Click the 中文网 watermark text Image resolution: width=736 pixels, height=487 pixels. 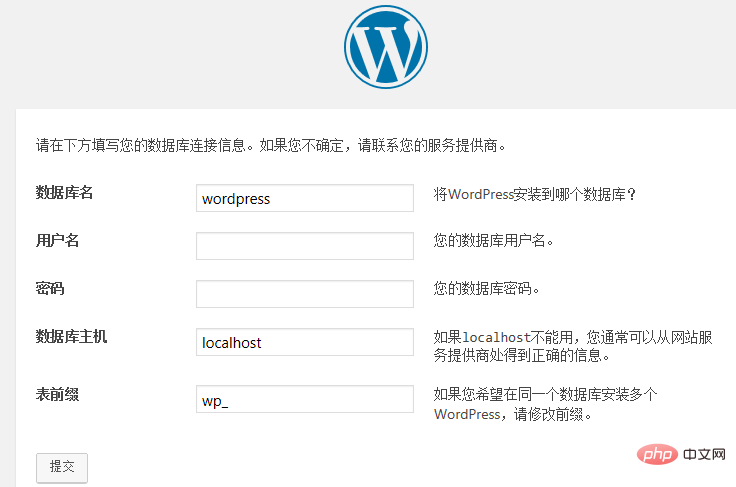tap(705, 453)
